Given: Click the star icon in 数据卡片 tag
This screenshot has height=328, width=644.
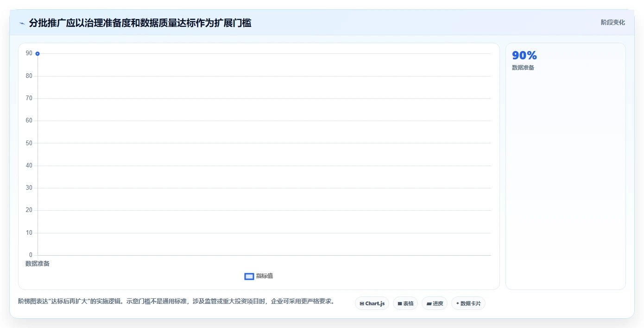Looking at the screenshot, I should point(457,303).
